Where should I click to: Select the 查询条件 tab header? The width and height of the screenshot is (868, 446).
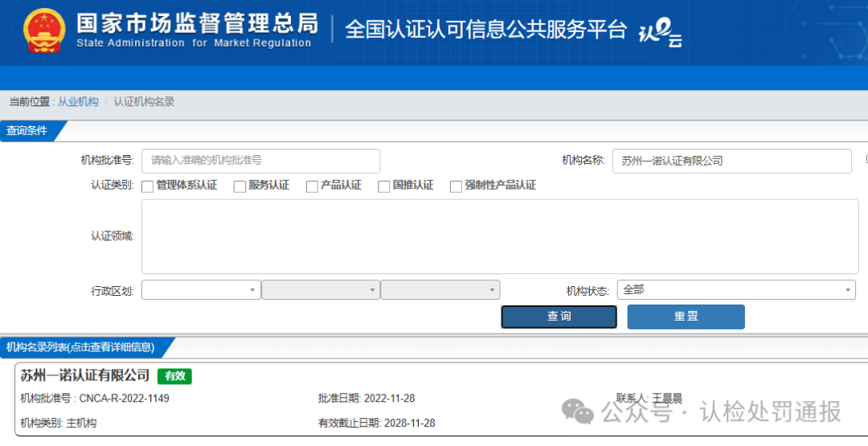point(29,131)
